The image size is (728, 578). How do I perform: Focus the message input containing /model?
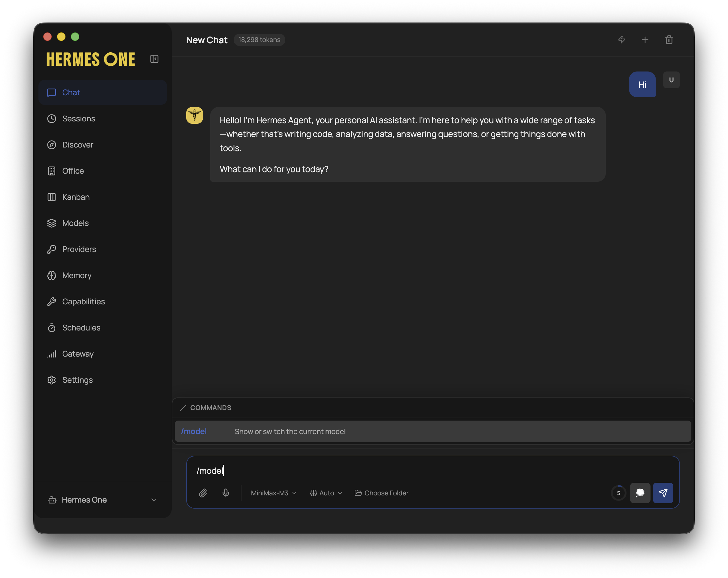(432, 470)
